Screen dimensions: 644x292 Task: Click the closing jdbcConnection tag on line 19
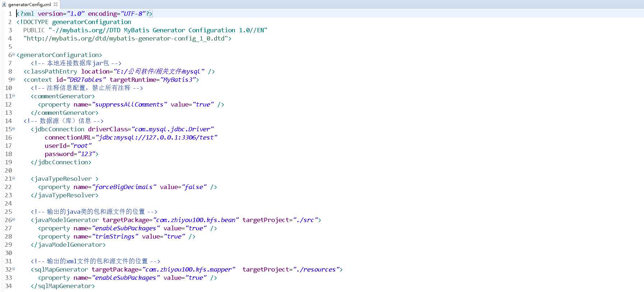[61, 162]
